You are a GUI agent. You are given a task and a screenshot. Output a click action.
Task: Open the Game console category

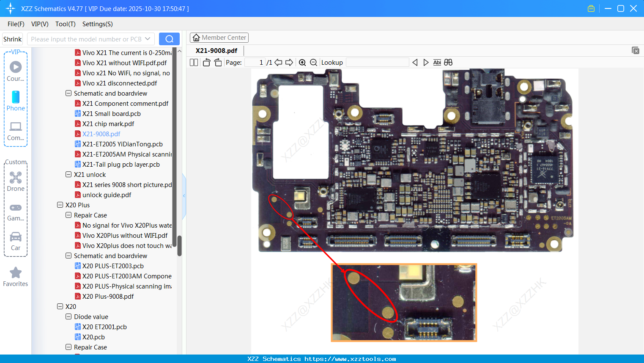tap(16, 212)
